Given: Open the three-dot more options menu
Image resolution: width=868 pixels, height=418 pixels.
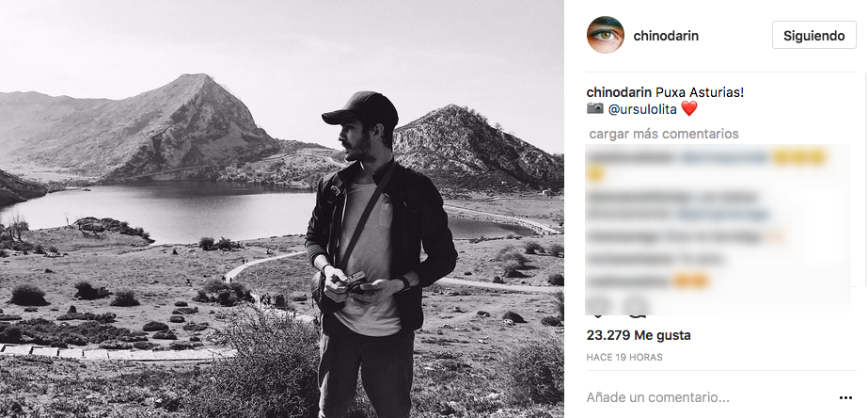Looking at the screenshot, I should point(845,397).
